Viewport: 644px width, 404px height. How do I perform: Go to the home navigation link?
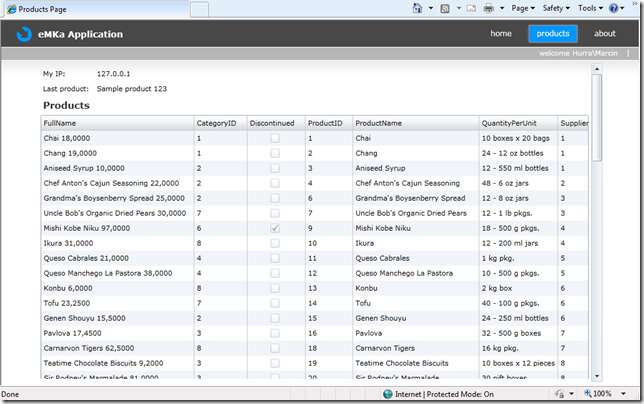[x=501, y=34]
